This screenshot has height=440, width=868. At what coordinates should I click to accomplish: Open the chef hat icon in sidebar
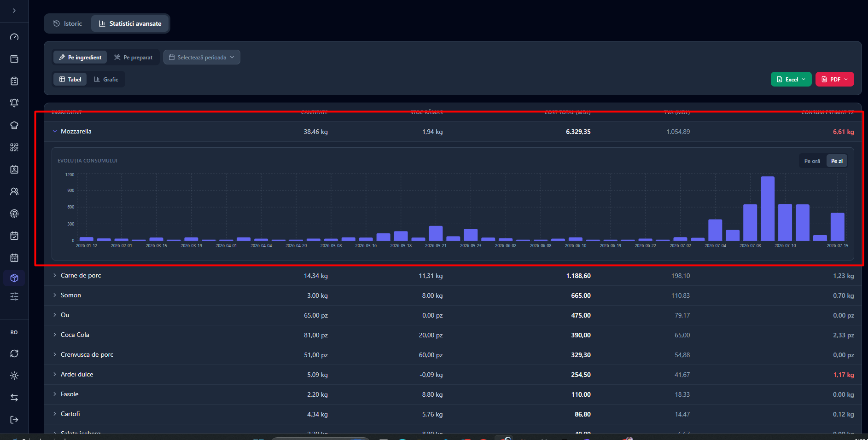tap(14, 125)
